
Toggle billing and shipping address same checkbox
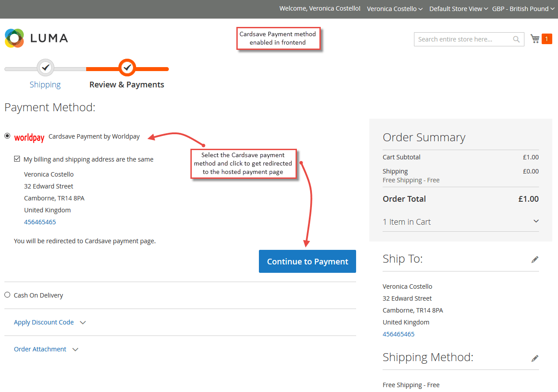coord(17,159)
